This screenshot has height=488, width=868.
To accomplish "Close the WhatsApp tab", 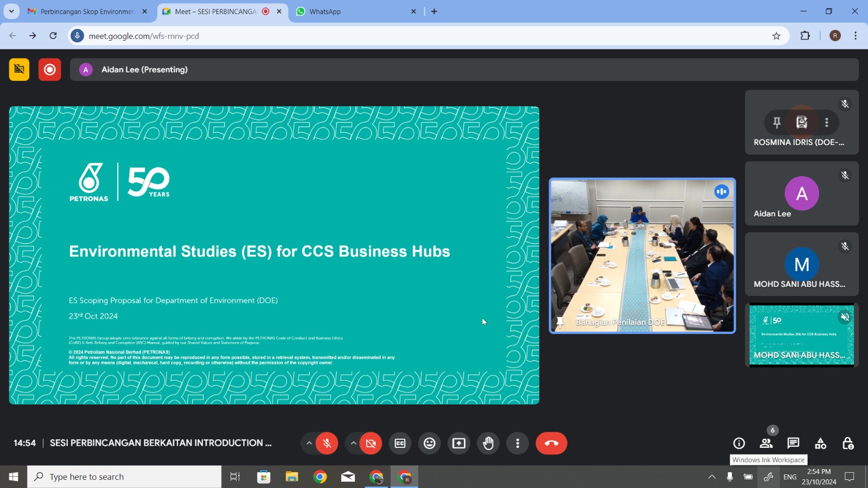I will point(413,11).
